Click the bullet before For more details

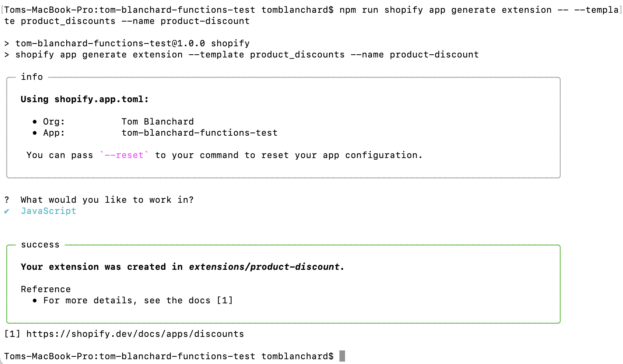(x=35, y=301)
